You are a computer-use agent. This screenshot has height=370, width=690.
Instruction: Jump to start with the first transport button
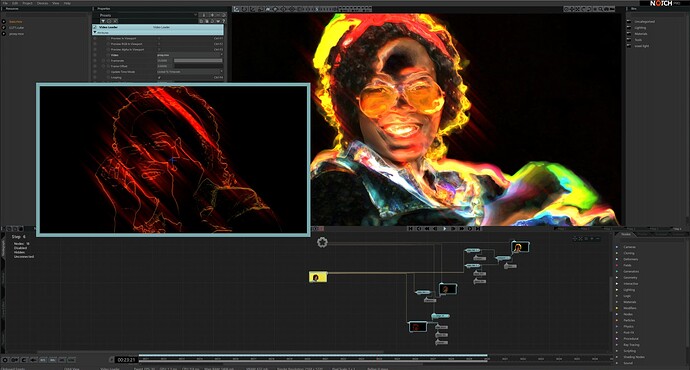click(x=410, y=229)
